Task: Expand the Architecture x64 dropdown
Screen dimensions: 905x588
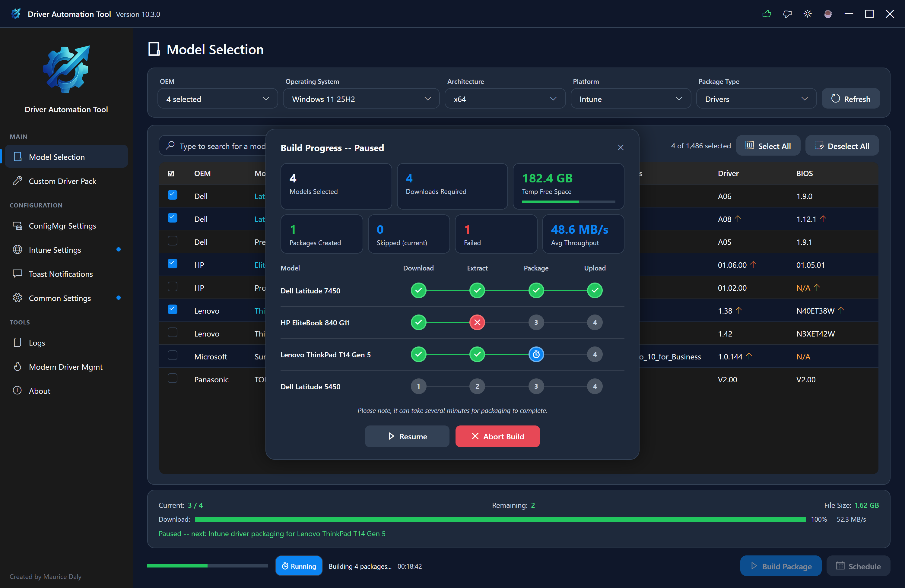Action: click(505, 99)
